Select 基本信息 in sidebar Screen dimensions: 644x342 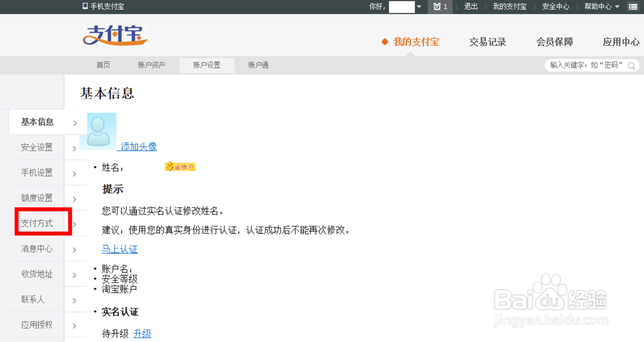(37, 122)
